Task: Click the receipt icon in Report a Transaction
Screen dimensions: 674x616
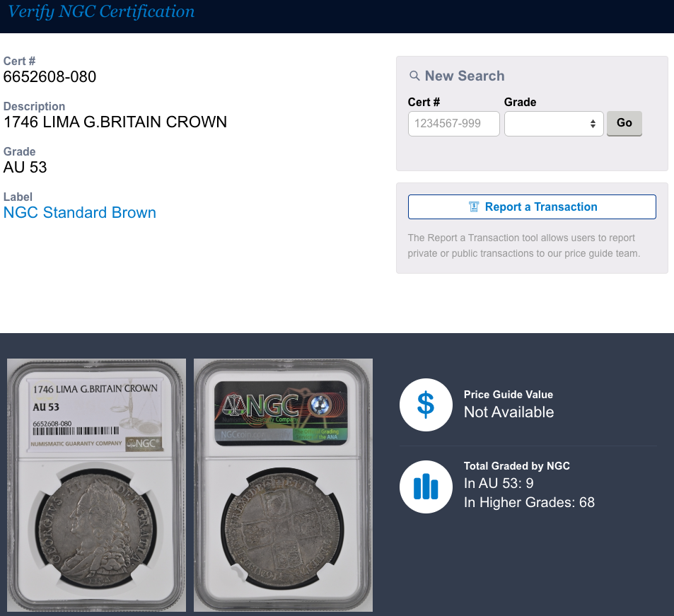Action: [474, 207]
